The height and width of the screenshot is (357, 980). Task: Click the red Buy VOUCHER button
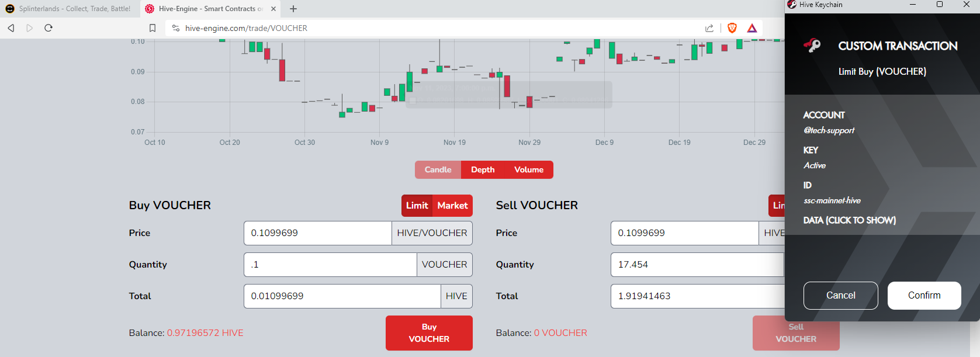429,333
